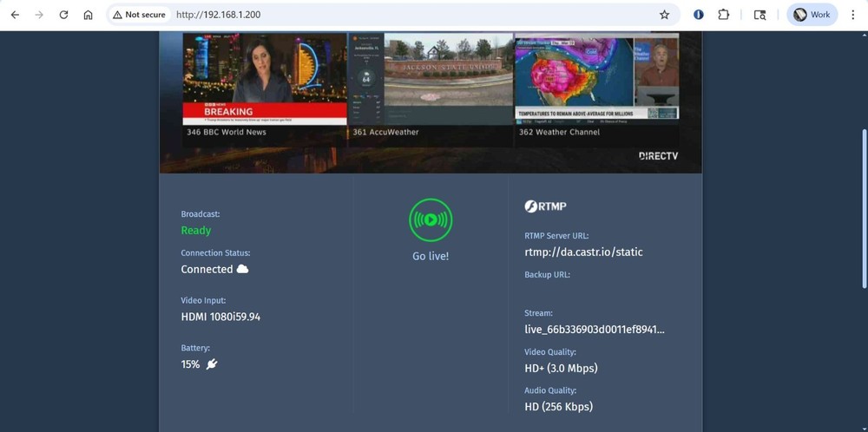Viewport: 868px width, 432px height.
Task: Click the Battery: label
Action: click(x=195, y=348)
